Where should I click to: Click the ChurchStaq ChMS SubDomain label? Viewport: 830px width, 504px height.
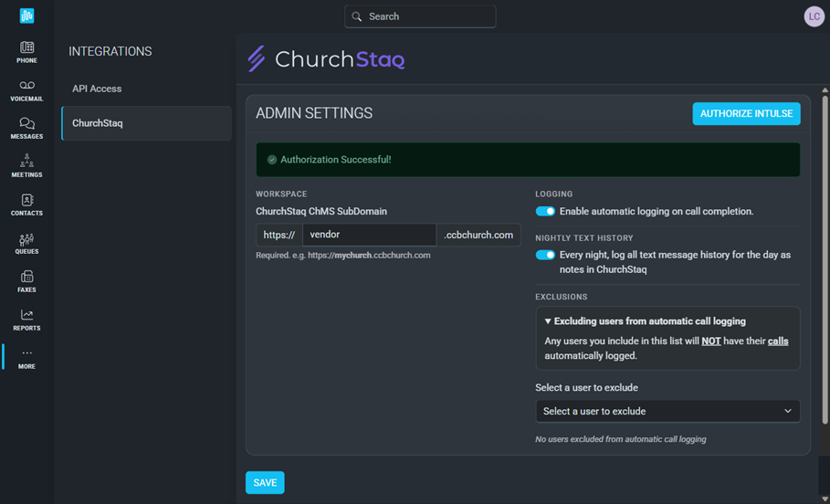(321, 211)
